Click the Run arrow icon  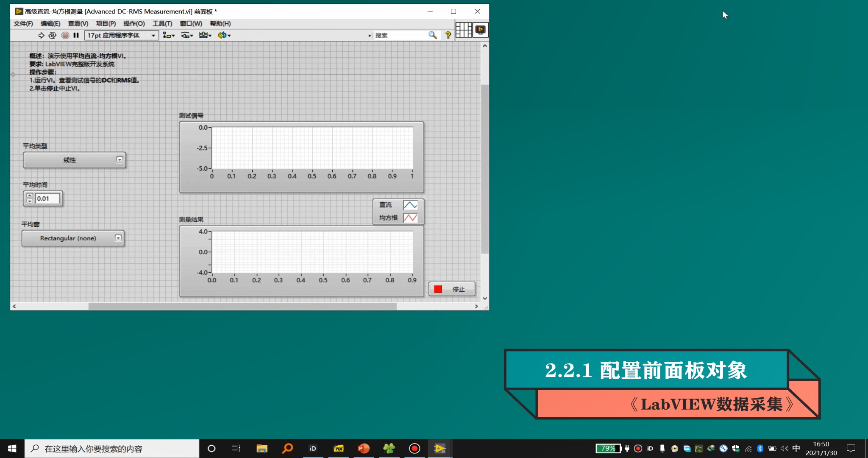(x=41, y=35)
